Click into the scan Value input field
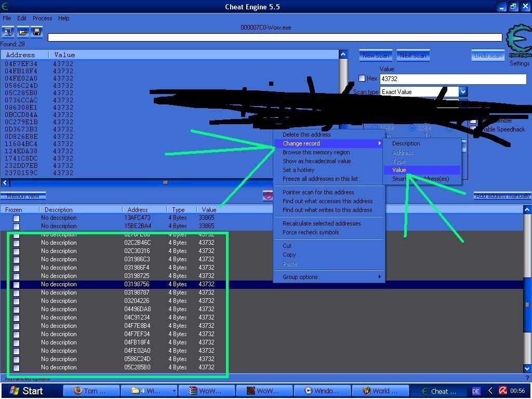Viewport: 532px width, 399px height. 453,79
